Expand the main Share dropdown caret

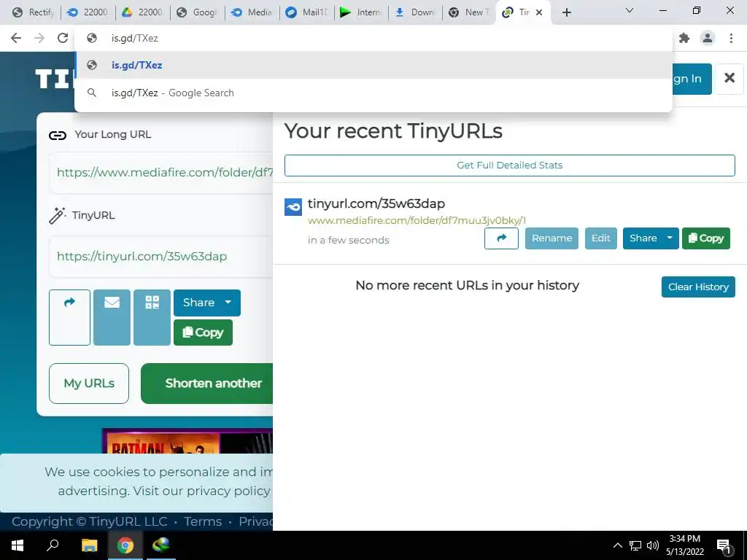click(x=228, y=303)
